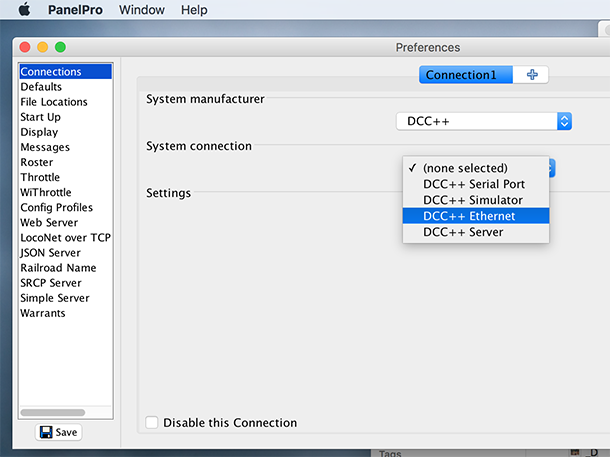This screenshot has width=610, height=457.
Task: Choose DCC++ Simulator option
Action: pyautogui.click(x=476, y=200)
